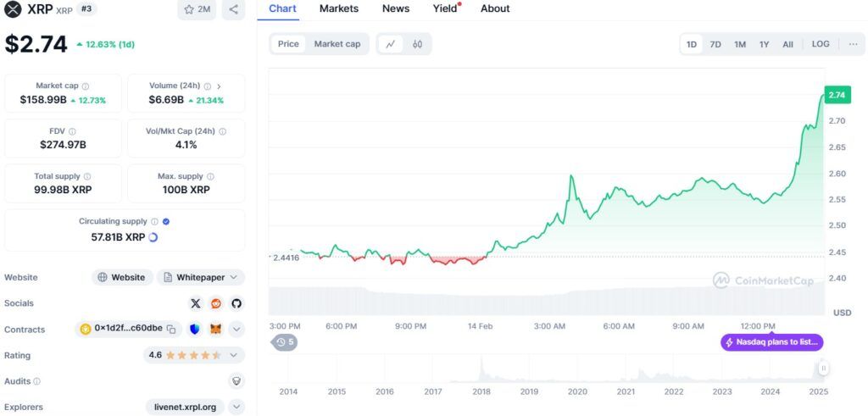Toggle LOG scale on chart
The height and width of the screenshot is (416, 868).
pos(821,44)
